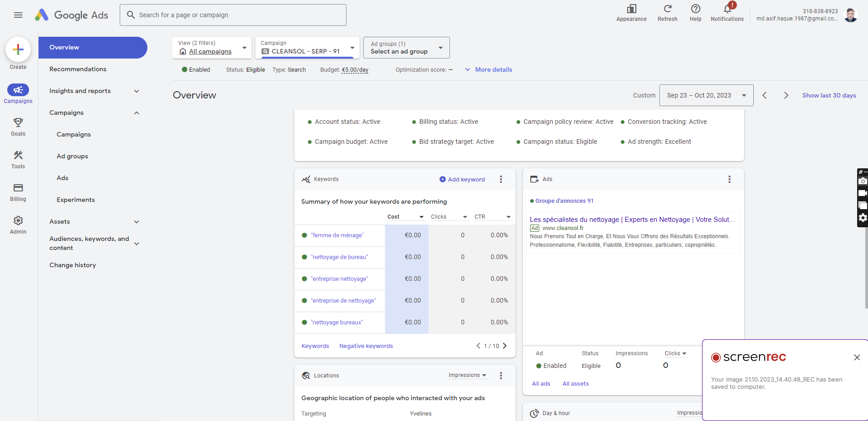The height and width of the screenshot is (421, 868).
Task: Click Show last 30 days link
Action: pyautogui.click(x=829, y=95)
